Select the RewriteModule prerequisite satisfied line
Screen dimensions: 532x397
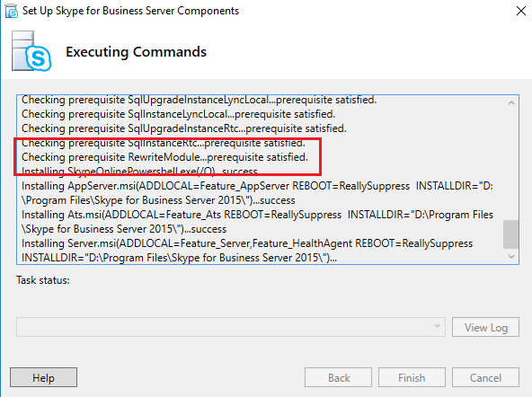pyautogui.click(x=164, y=157)
